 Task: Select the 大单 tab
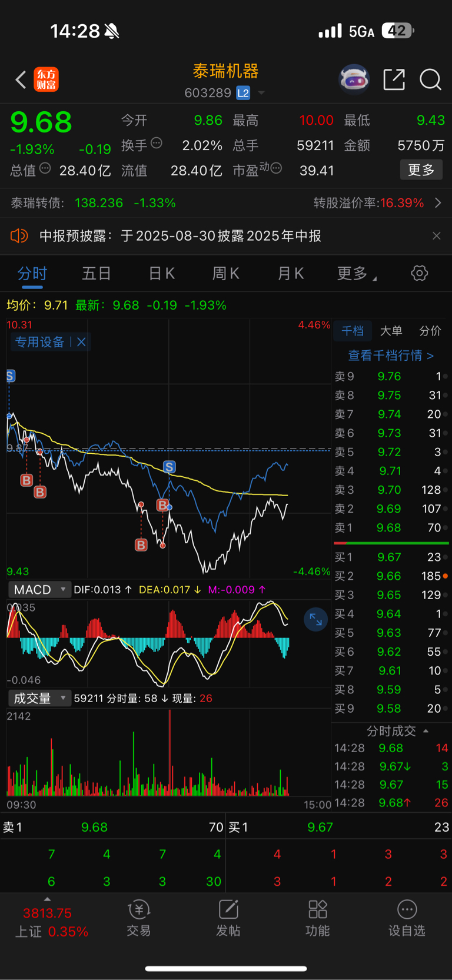click(x=391, y=331)
